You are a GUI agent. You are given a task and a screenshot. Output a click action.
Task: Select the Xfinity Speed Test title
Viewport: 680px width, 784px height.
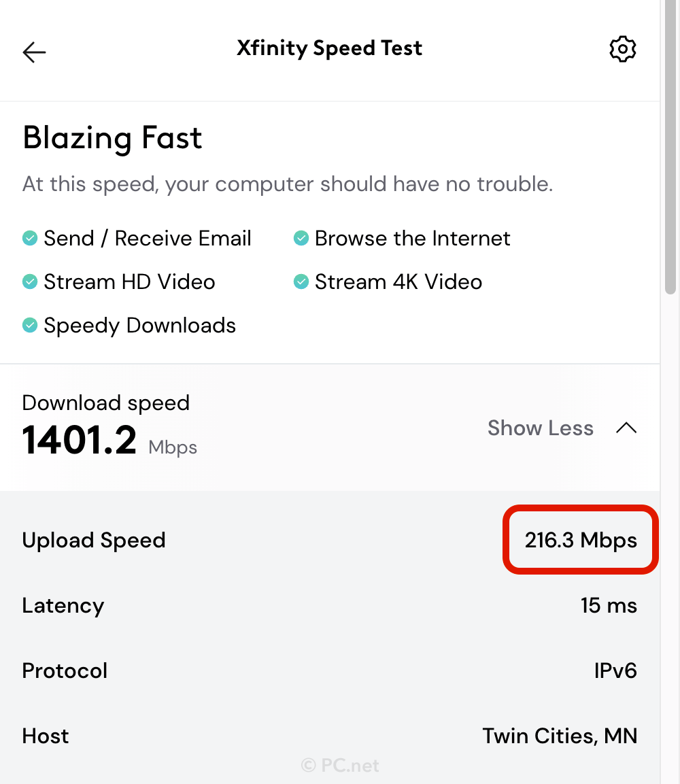pyautogui.click(x=330, y=48)
